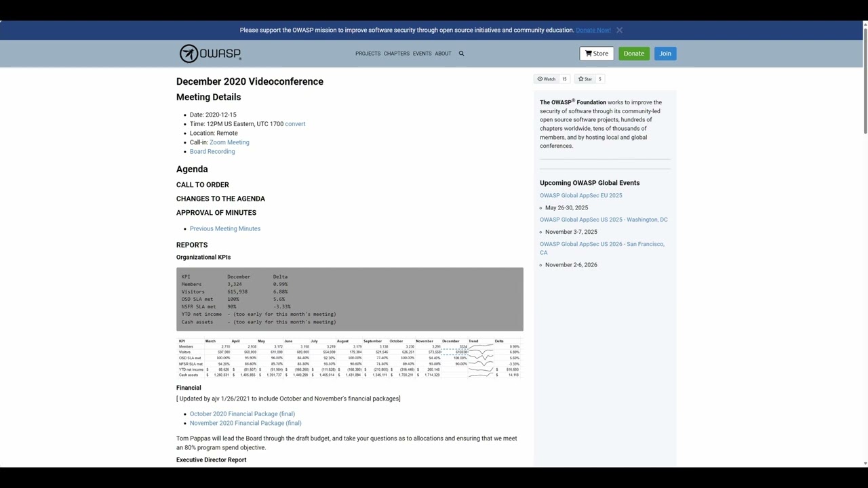Open the search magnifier icon

click(x=461, y=54)
